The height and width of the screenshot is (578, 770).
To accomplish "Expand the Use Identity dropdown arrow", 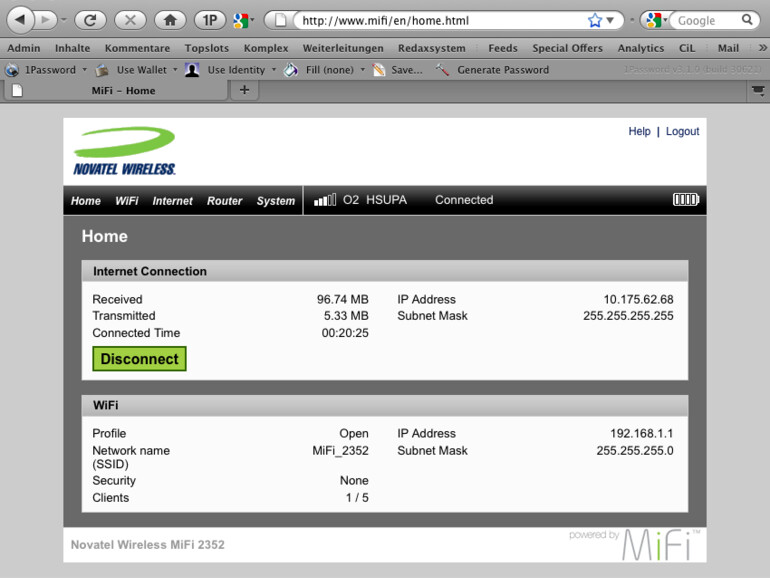I will tap(274, 70).
